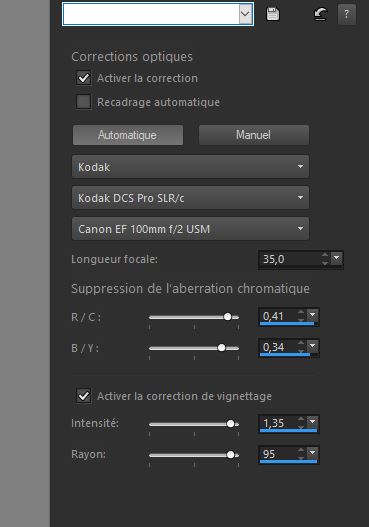
Task: Open help with the question mark button
Action: coord(346,14)
